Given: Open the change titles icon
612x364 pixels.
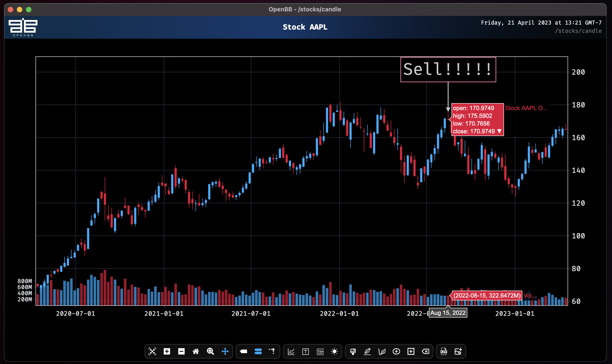Looking at the screenshot, I should tap(320, 351).
